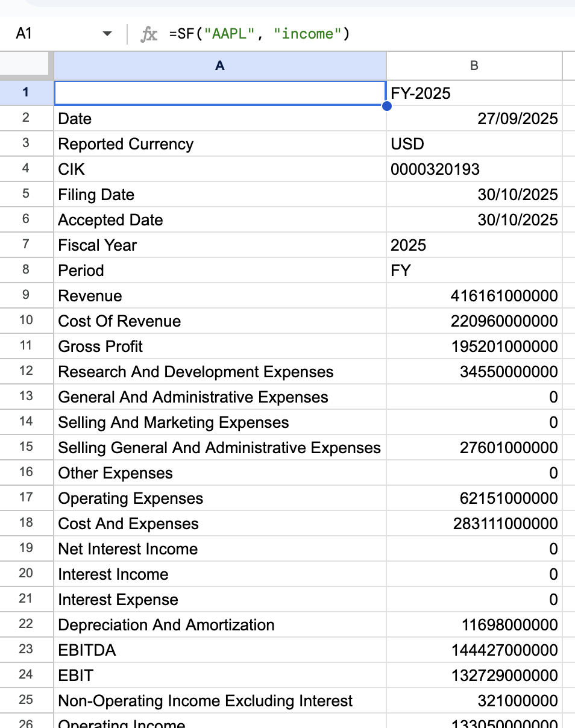
Task: Click the date value 27/09/2025
Action: click(474, 118)
